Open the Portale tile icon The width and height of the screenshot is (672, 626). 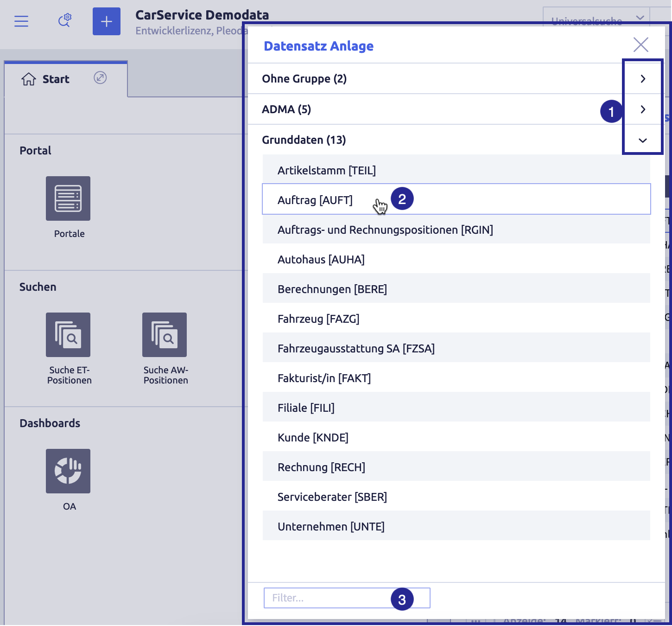pos(68,198)
